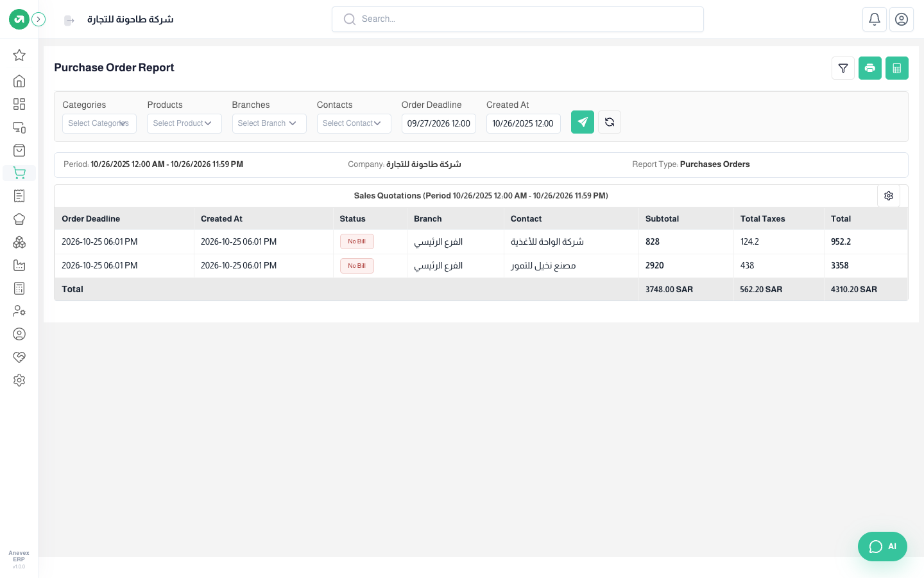Open the calculator accounting sidebar icon
924x578 pixels.
point(19,288)
